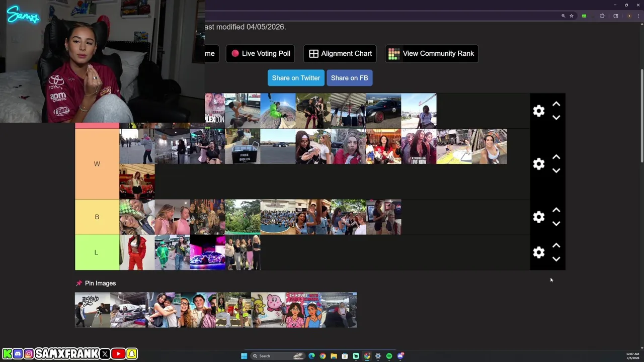Move the top tier row up
The width and height of the screenshot is (644, 362).
556,104
